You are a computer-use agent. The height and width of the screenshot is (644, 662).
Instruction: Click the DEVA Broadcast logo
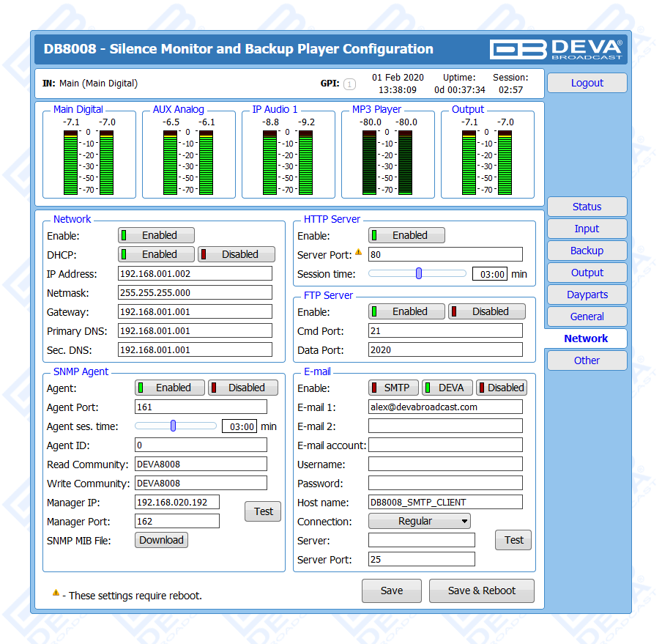(x=556, y=49)
